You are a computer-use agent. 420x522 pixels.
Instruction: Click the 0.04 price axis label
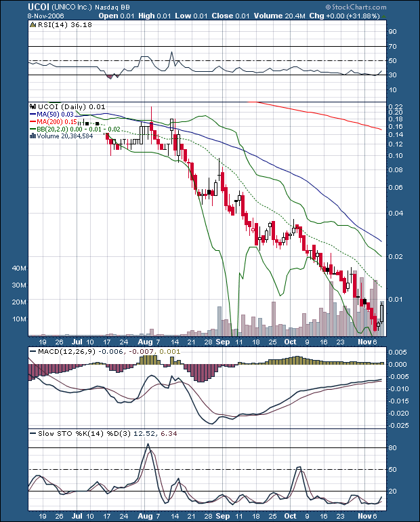[396, 213]
